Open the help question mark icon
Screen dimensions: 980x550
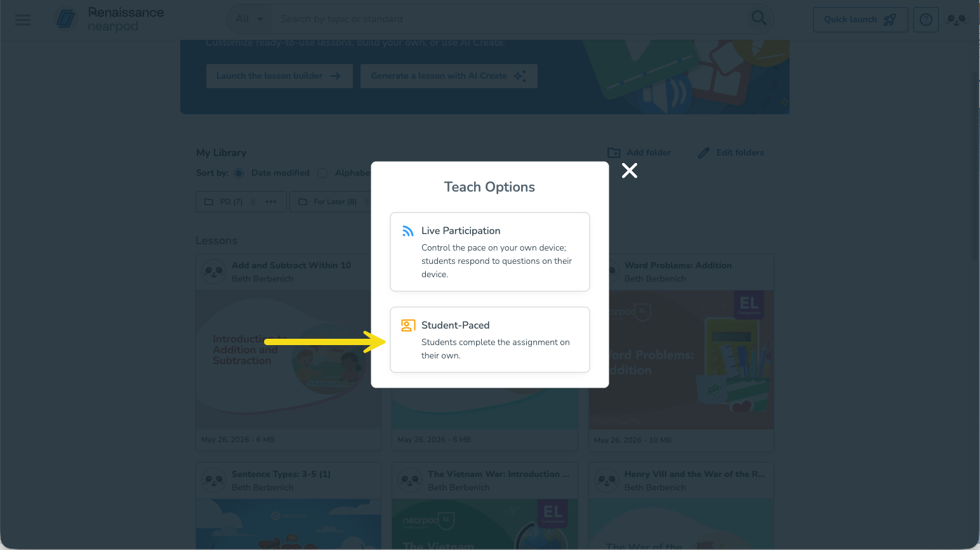pos(926,20)
